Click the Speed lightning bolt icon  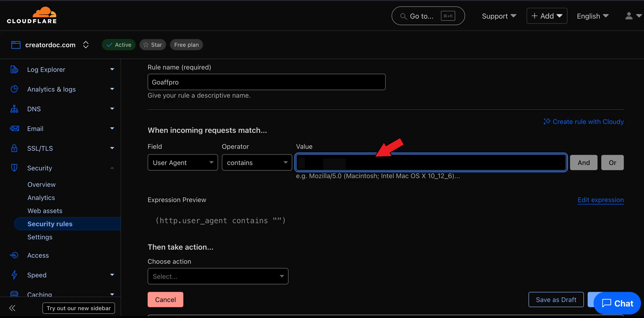point(14,275)
